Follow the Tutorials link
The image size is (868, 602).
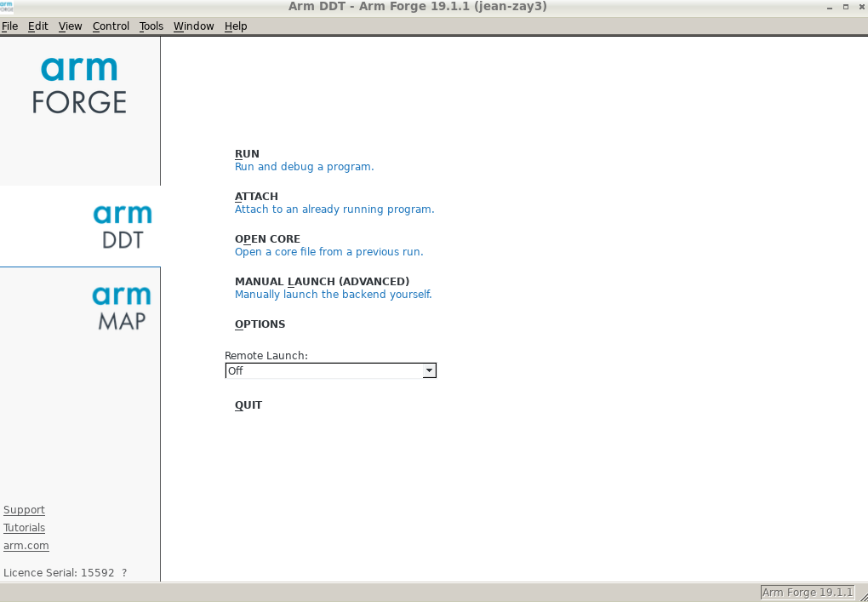point(24,528)
